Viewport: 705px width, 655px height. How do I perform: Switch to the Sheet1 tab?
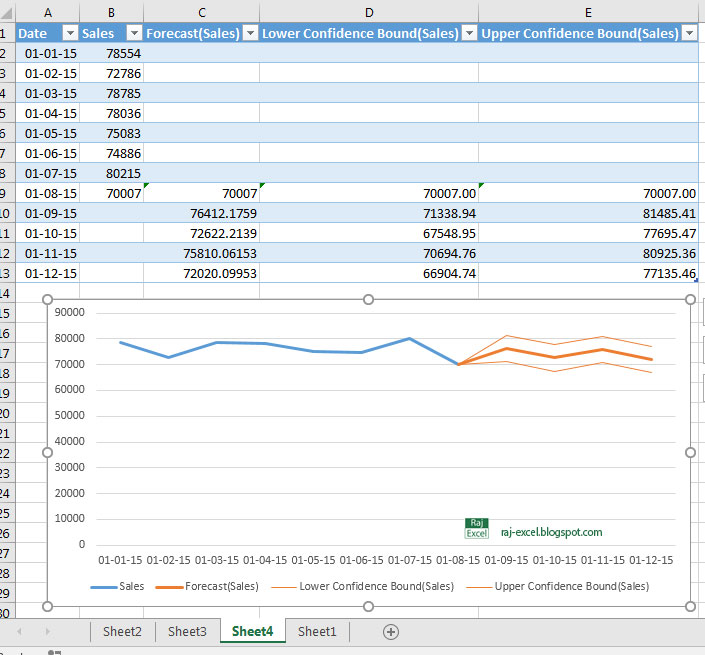click(x=317, y=632)
